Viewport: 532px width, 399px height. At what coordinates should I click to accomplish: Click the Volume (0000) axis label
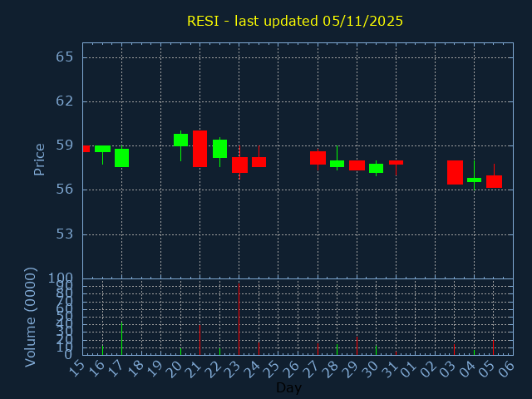31,317
